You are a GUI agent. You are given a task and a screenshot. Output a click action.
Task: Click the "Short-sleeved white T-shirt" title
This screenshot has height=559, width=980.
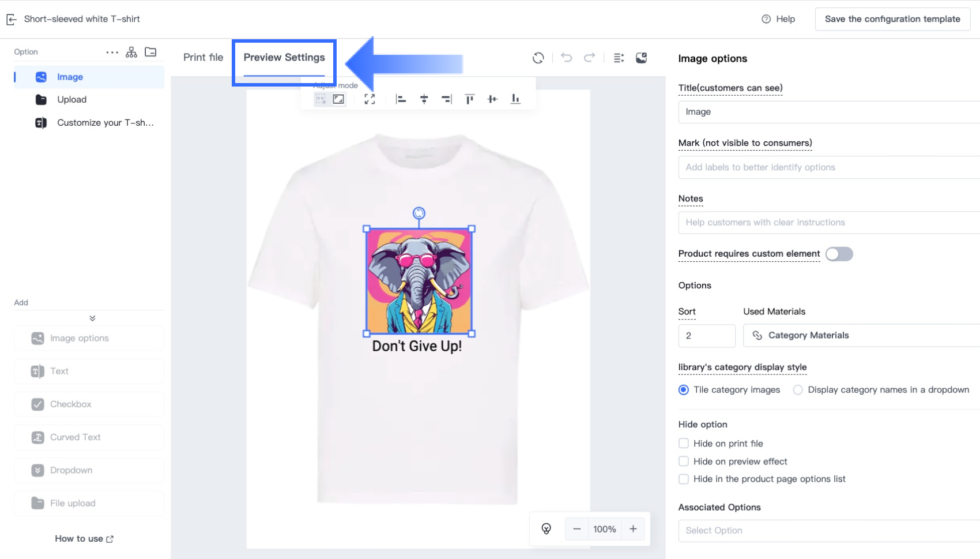[82, 19]
